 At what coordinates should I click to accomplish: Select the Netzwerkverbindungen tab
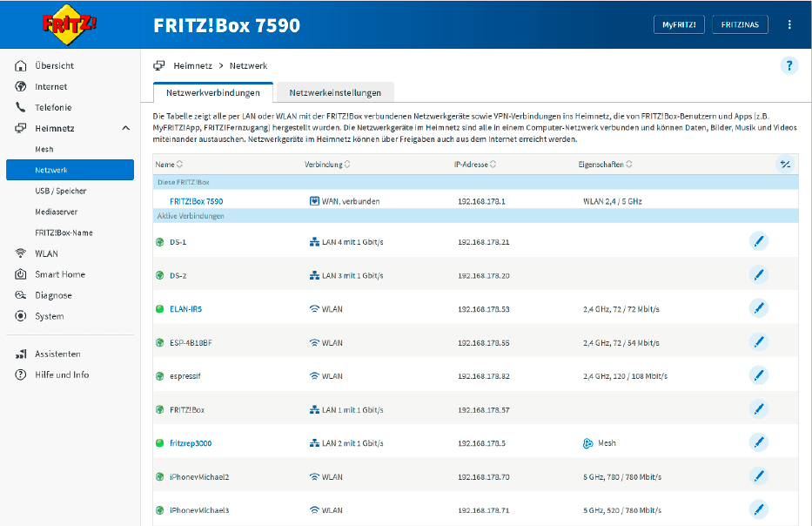(213, 93)
